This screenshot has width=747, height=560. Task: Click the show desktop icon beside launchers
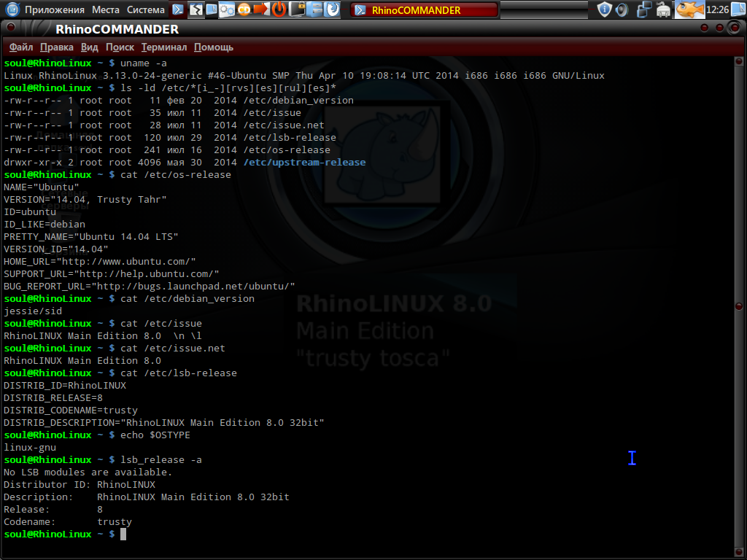pos(211,9)
